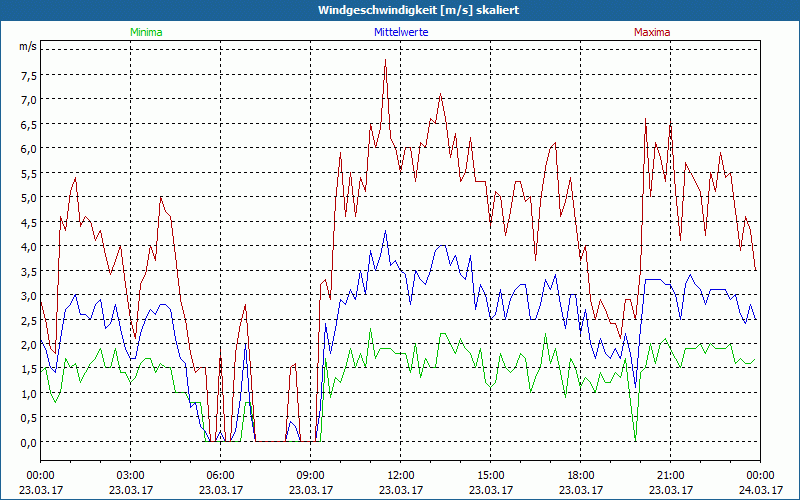Image resolution: width=800 pixels, height=500 pixels.
Task: Click the 2,5 y-axis value
Action: coord(29,320)
